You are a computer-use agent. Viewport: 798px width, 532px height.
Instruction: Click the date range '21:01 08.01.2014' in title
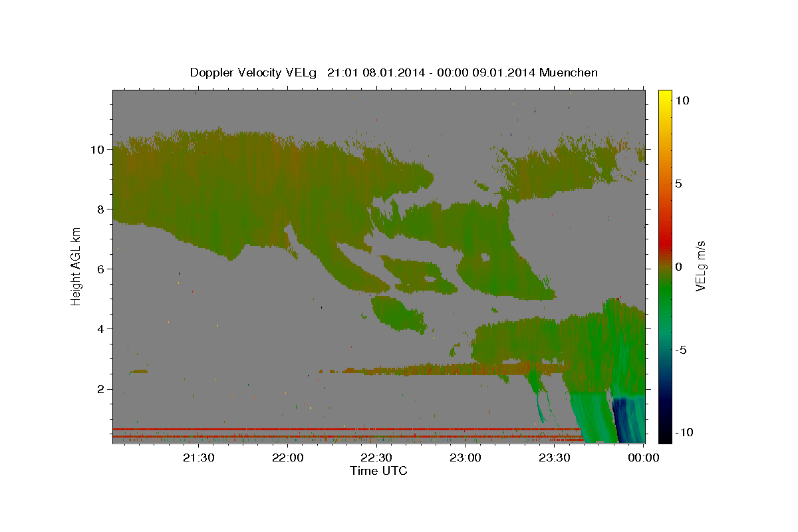(374, 72)
